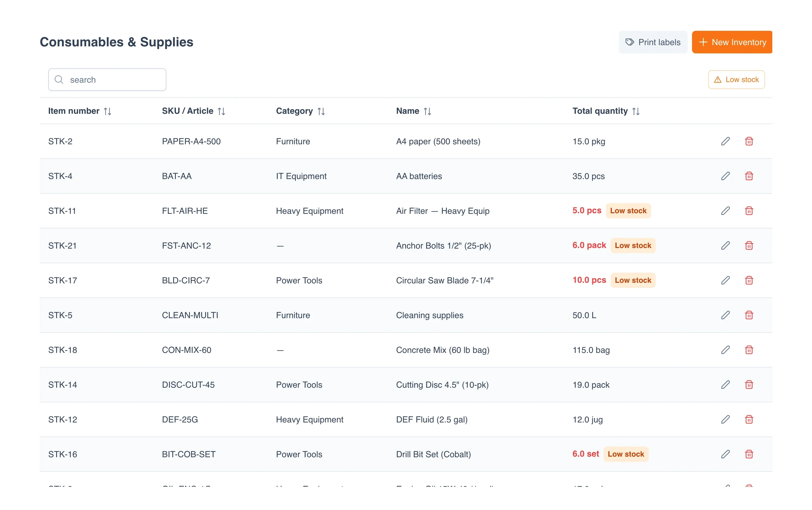Edit the Circular Saw Blade 7-1/4" item
This screenshot has height=510, width=812.
click(x=725, y=280)
